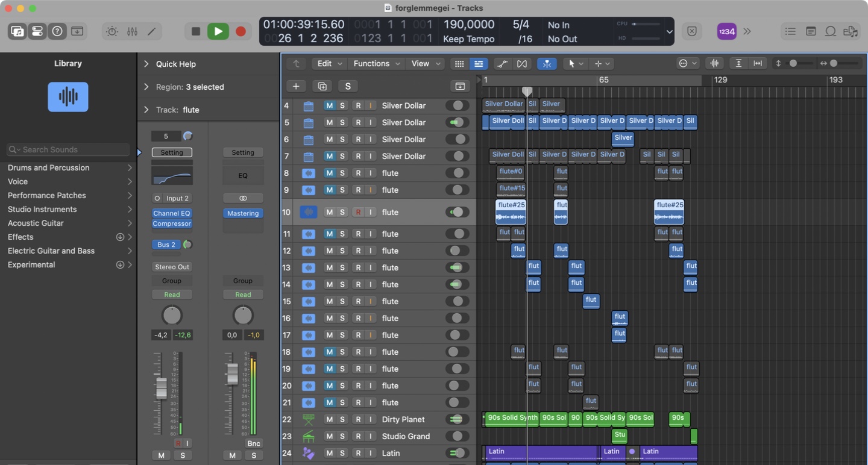This screenshot has width=868, height=465.
Task: Solo the Studio Grand track
Action: click(x=342, y=436)
